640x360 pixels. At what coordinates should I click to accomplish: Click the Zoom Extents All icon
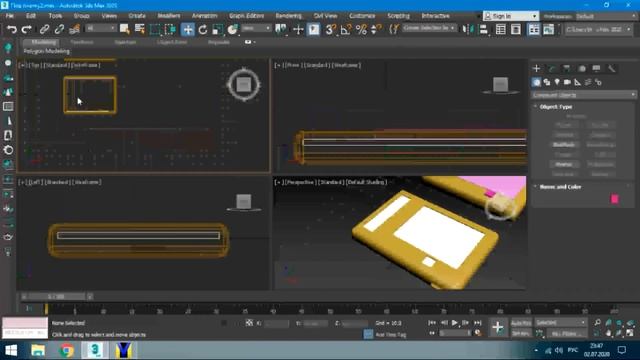pos(630,323)
